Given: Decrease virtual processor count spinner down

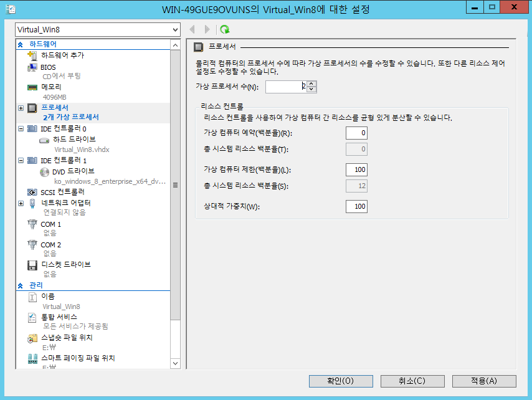Looking at the screenshot, I should pos(311,90).
